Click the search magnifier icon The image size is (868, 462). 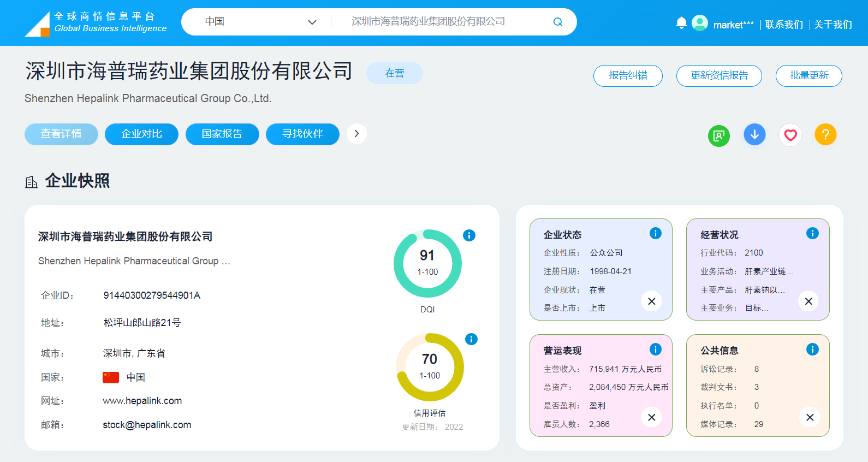[x=557, y=22]
